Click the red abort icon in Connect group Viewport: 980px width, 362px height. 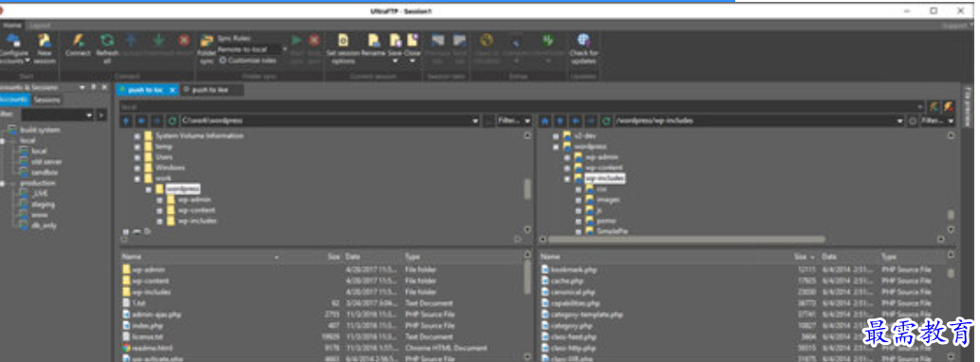(184, 41)
